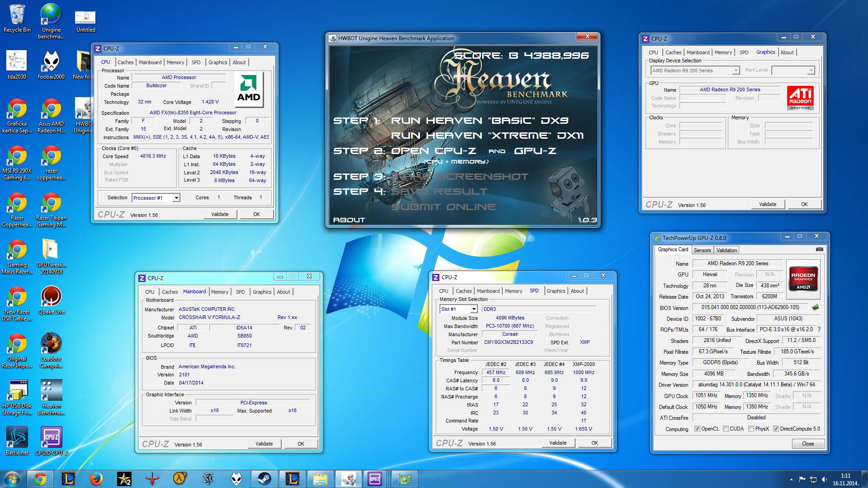This screenshot has width=868, height=488.
Task: Click OK in the Graphics CPU-Z window
Action: pos(804,204)
